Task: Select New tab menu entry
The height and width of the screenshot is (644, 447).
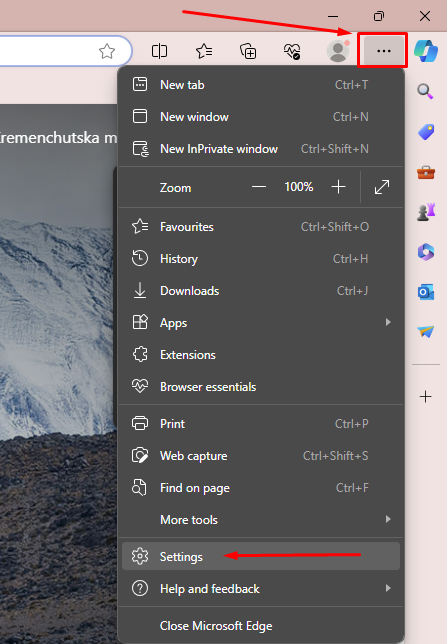Action: 260,85
